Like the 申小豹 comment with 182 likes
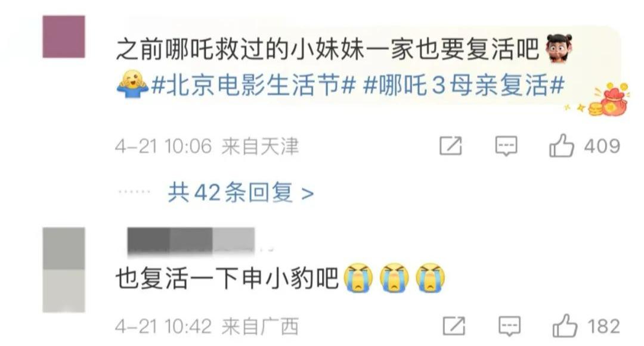Viewport: 644px width, 346px height. point(565,326)
